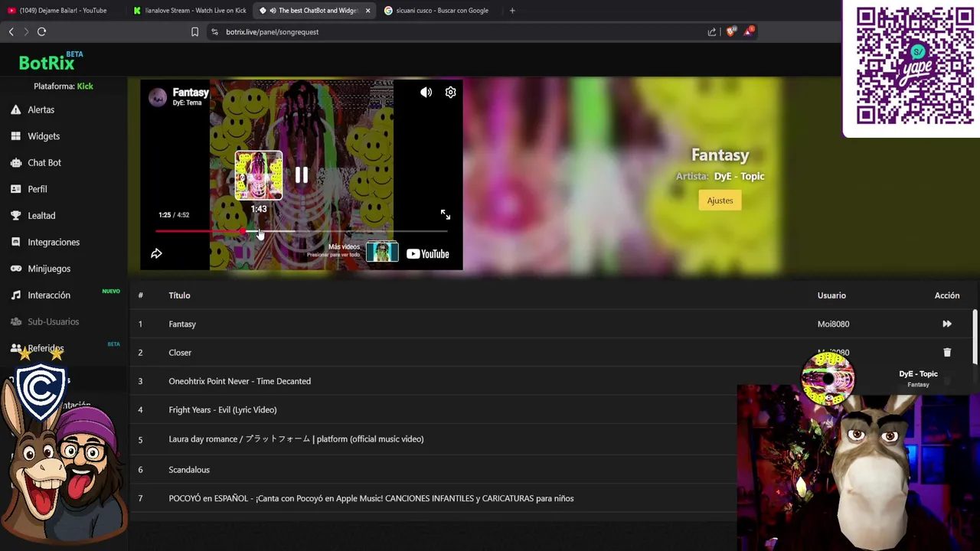
Task: Click the Brave rewards triangle icon
Action: click(749, 31)
